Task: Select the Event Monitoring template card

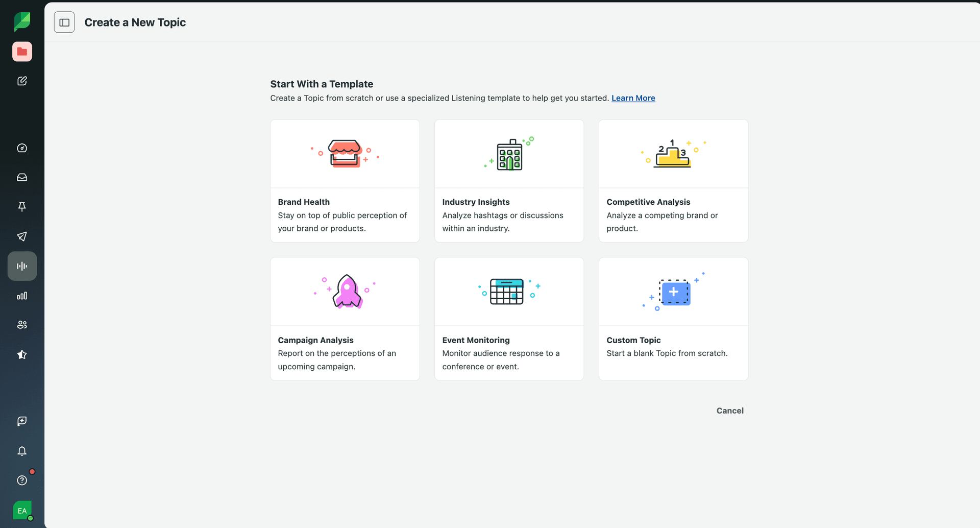Action: coord(509,319)
